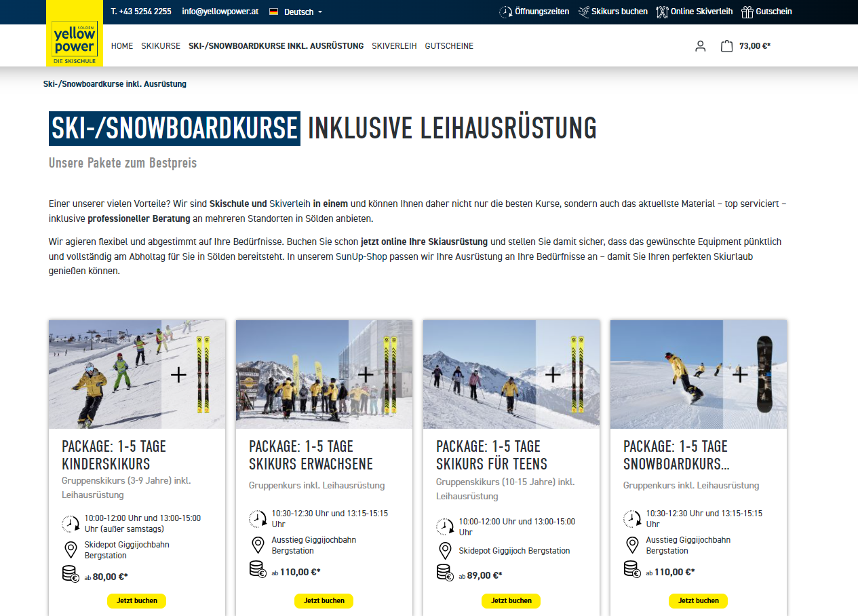
Task: Open the user account icon
Action: point(700,46)
